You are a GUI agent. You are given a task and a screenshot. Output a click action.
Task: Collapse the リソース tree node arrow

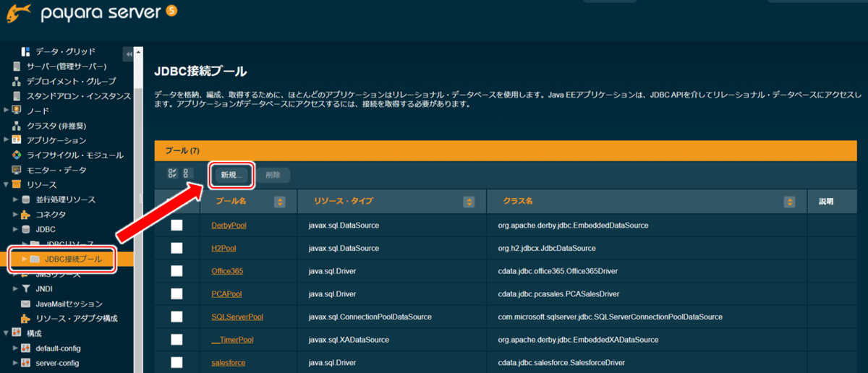pyautogui.click(x=7, y=185)
